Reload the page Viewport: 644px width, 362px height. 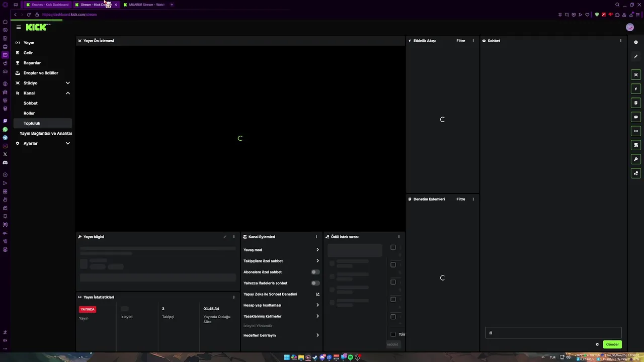tap(29, 15)
